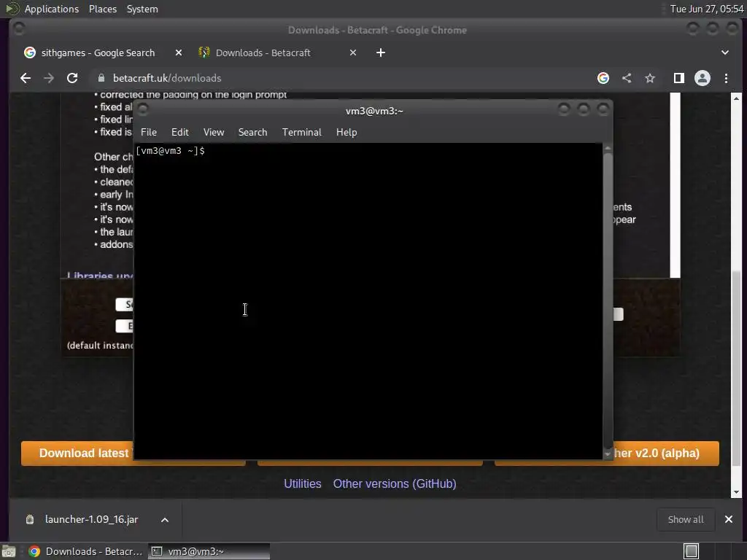
Task: Click Chrome page scrollbar up arrow
Action: point(737,98)
